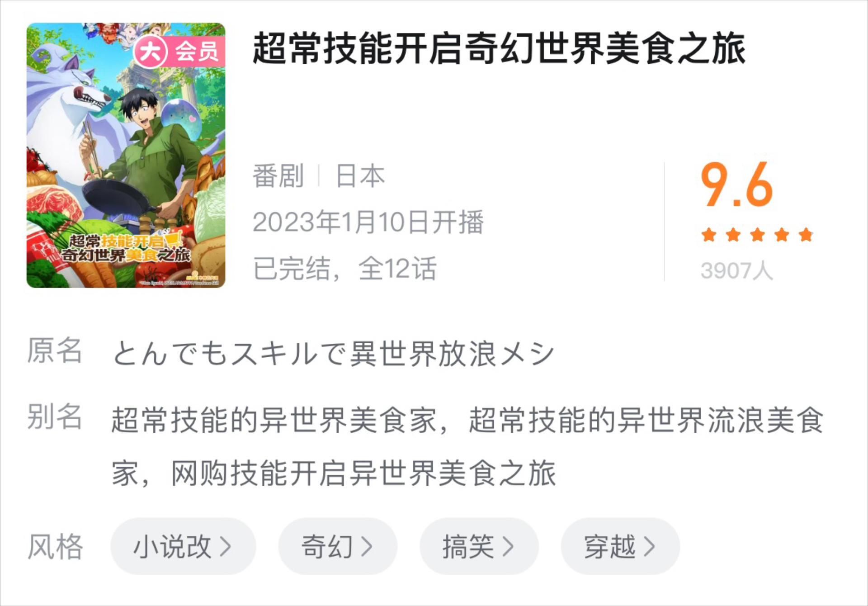The width and height of the screenshot is (868, 606).
Task: Expand chevron on 搞笑 tag
Action: (508, 546)
